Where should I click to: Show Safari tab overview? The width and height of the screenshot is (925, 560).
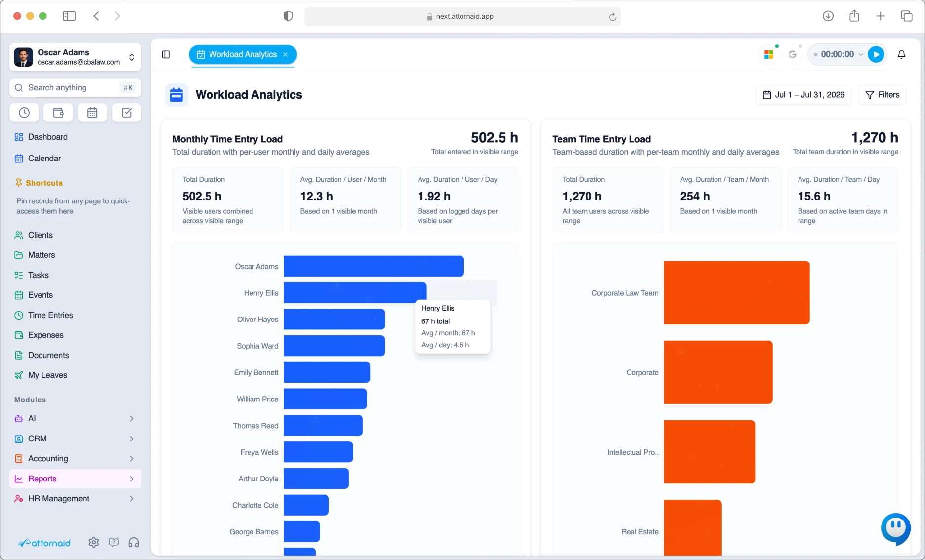[907, 16]
